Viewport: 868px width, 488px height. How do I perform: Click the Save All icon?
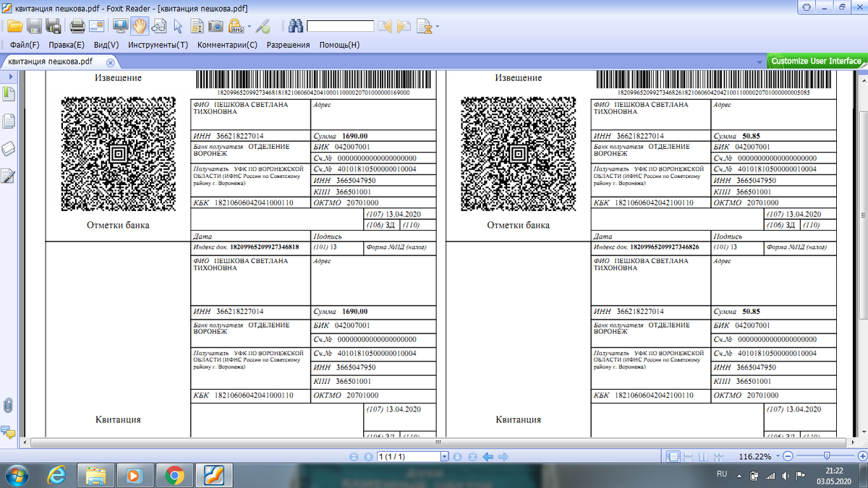(x=53, y=27)
